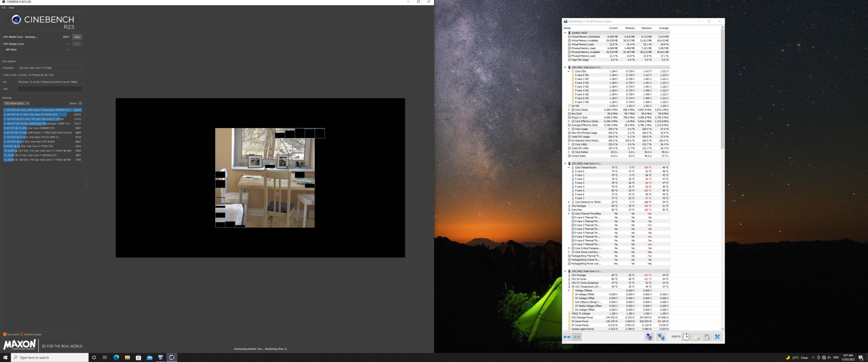The image size is (868, 362).
Task: Open HWiNFO sensor settings gear icon
Action: [x=707, y=337]
